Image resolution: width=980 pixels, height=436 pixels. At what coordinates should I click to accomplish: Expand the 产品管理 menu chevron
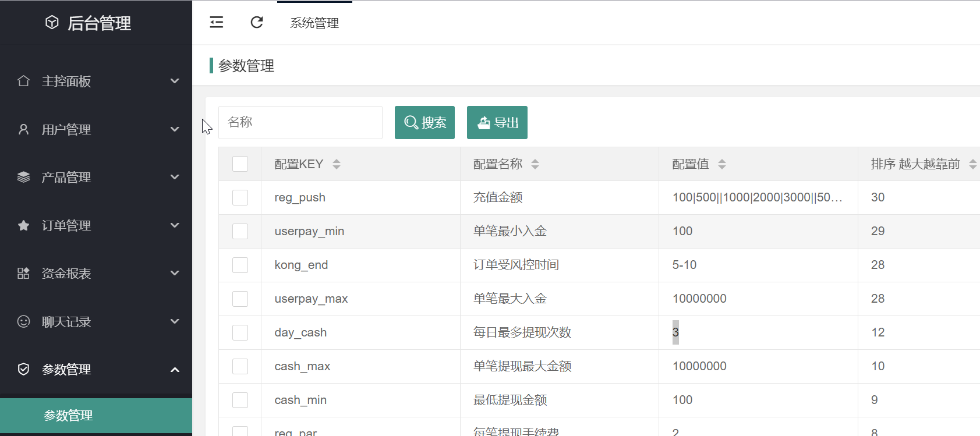[175, 177]
